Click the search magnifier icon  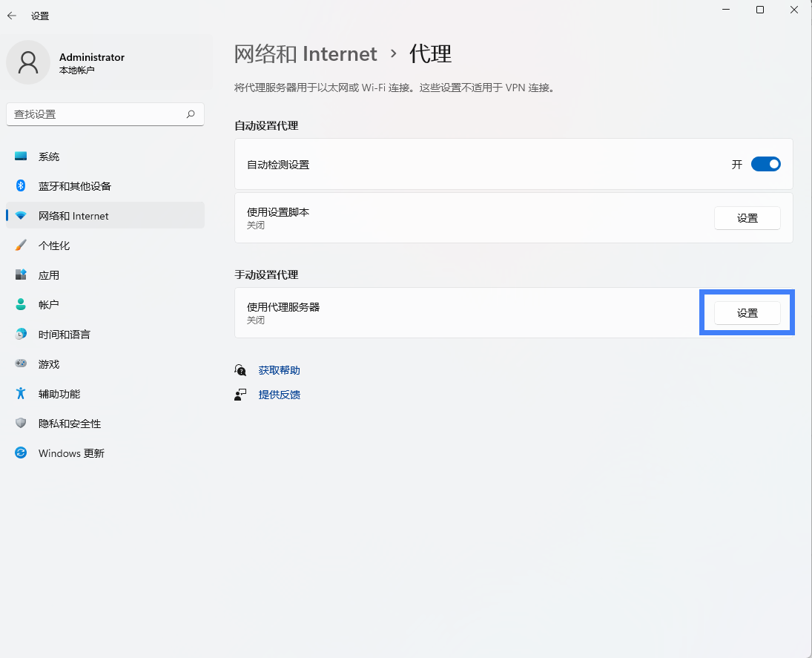(x=191, y=114)
